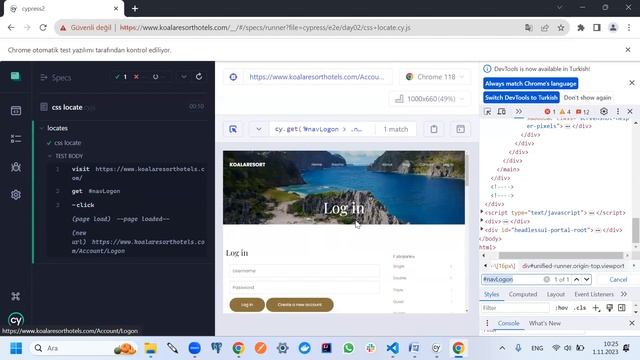Click the Username field in preview

(304, 271)
